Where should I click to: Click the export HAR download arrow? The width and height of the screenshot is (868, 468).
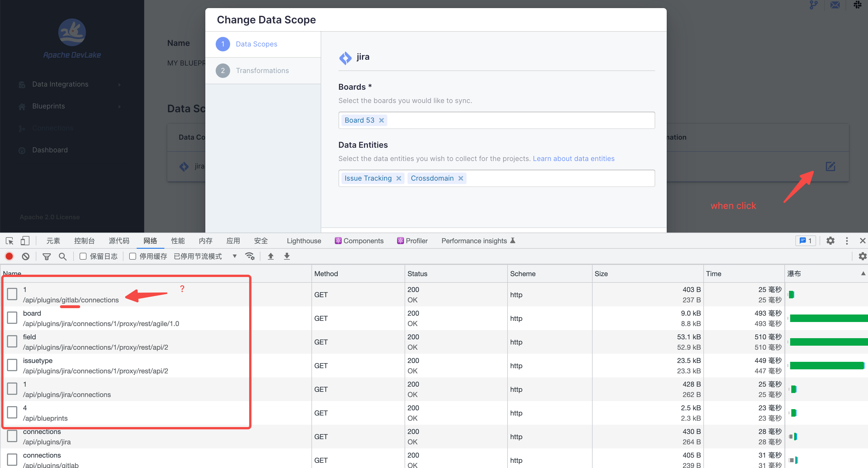tap(287, 256)
